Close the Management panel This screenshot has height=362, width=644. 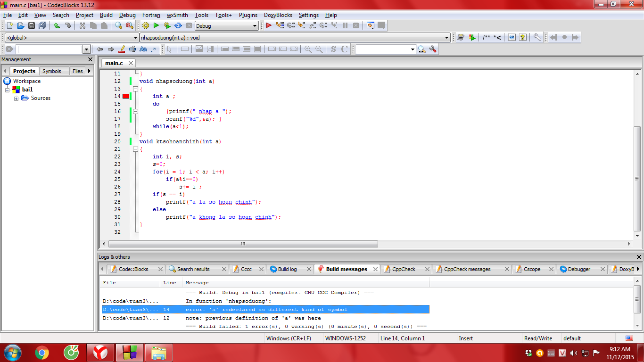point(91,59)
